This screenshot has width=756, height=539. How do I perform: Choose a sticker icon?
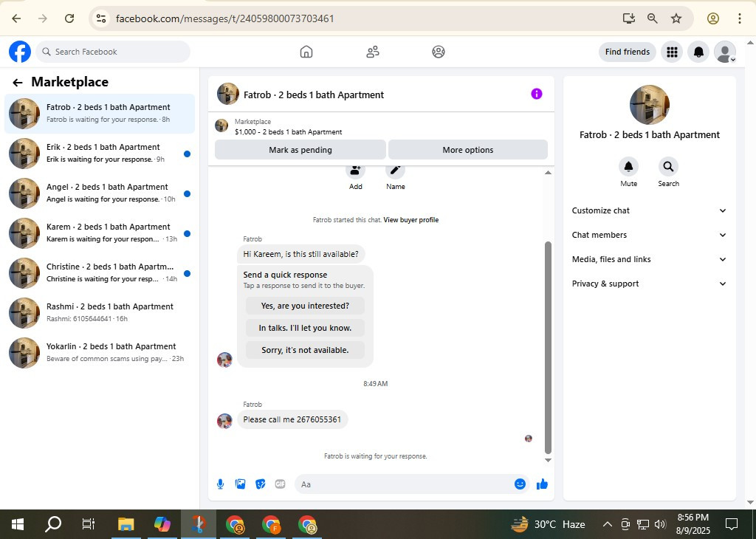(261, 484)
